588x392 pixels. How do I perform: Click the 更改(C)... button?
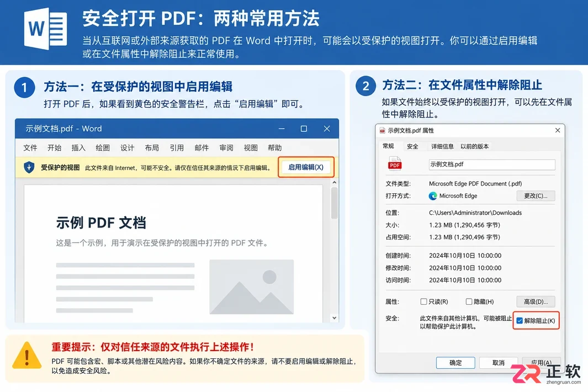coord(536,196)
